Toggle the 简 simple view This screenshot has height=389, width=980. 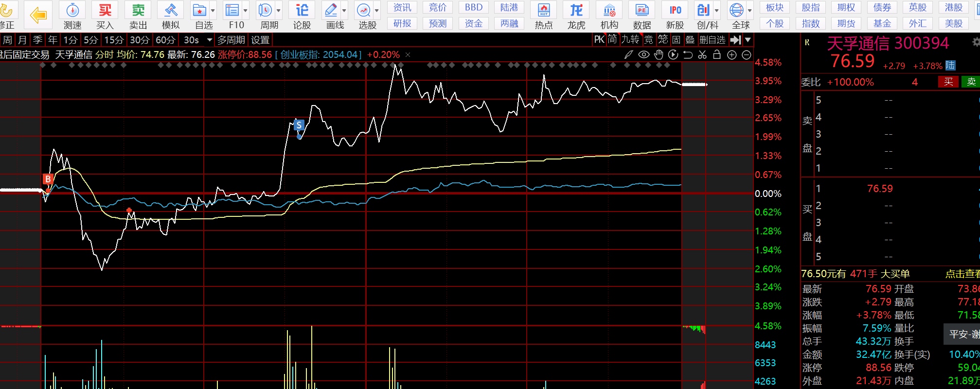tap(612, 40)
